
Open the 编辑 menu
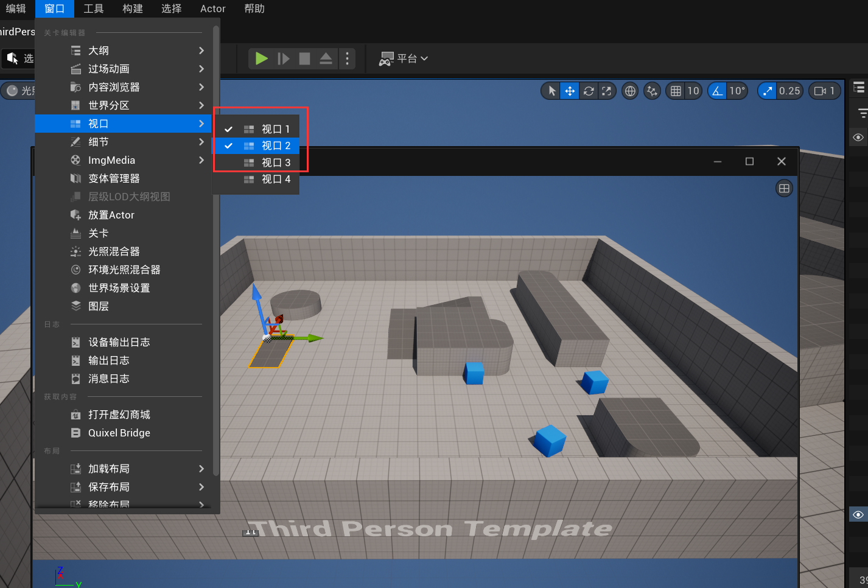pyautogui.click(x=16, y=9)
